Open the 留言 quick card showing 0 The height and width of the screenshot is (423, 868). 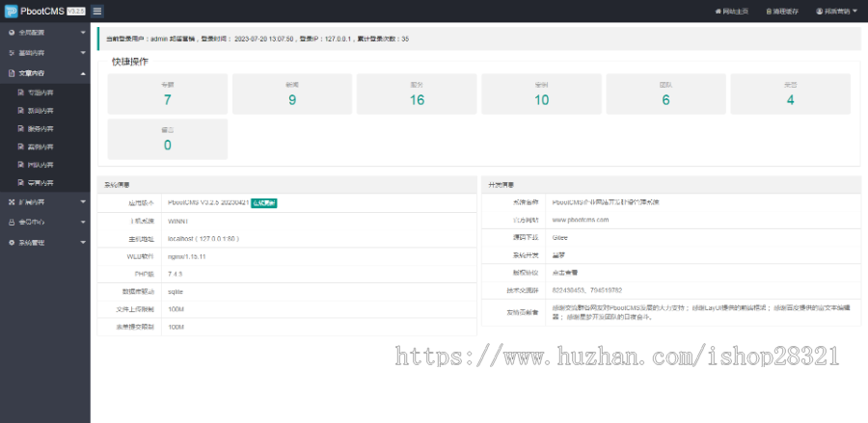point(167,140)
